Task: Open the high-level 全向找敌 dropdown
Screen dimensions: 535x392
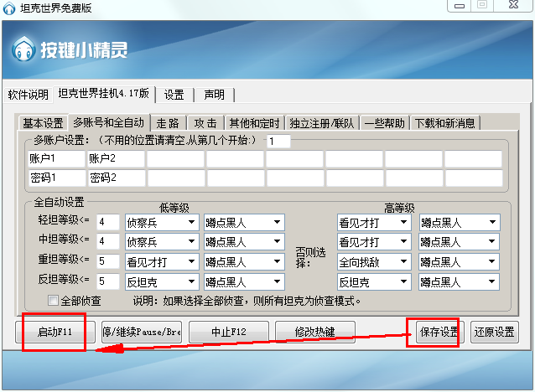Action: point(373,261)
